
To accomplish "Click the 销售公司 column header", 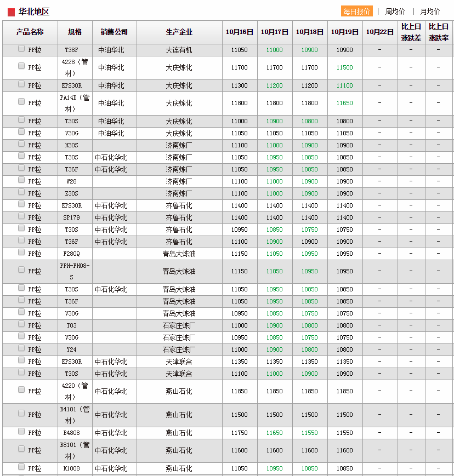I will (115, 32).
